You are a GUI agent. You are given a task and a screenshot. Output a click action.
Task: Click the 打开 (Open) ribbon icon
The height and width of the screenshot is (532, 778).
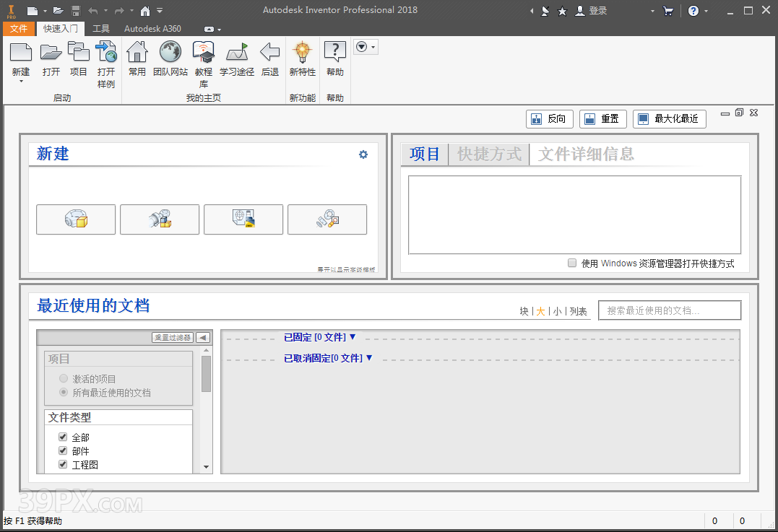(51, 52)
